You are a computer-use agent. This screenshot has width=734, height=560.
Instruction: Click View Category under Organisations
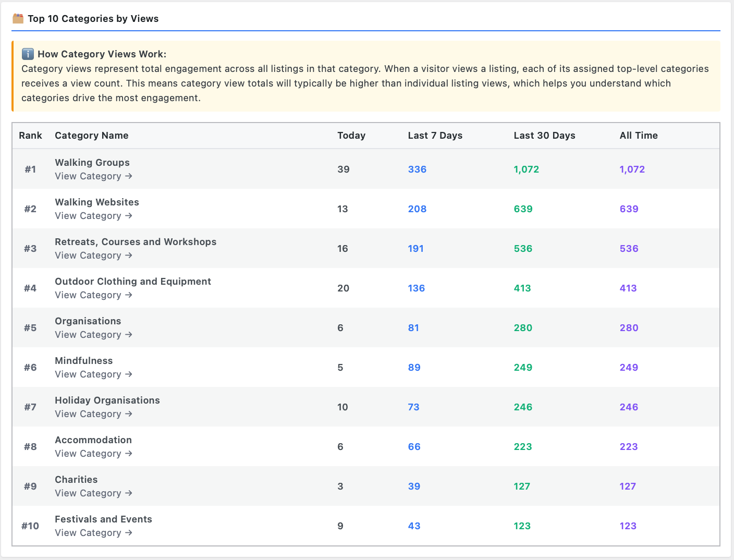[93, 335]
